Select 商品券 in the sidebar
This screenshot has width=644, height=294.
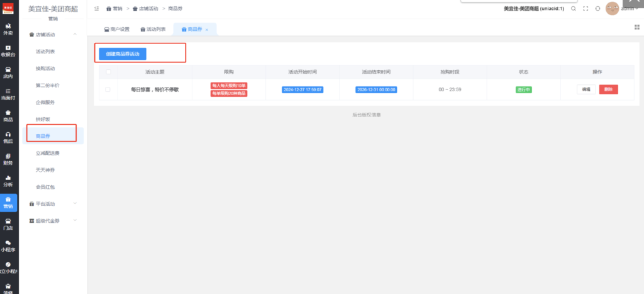[x=43, y=136]
